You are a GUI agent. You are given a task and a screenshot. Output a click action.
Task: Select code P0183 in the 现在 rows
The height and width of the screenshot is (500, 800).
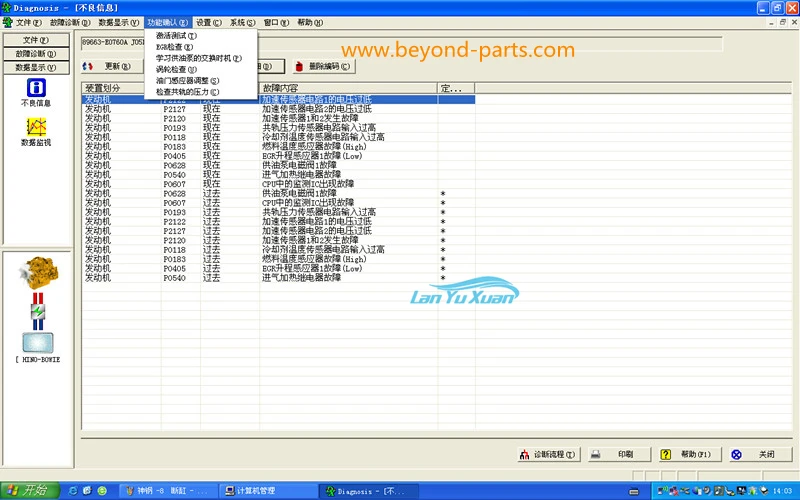(x=174, y=147)
